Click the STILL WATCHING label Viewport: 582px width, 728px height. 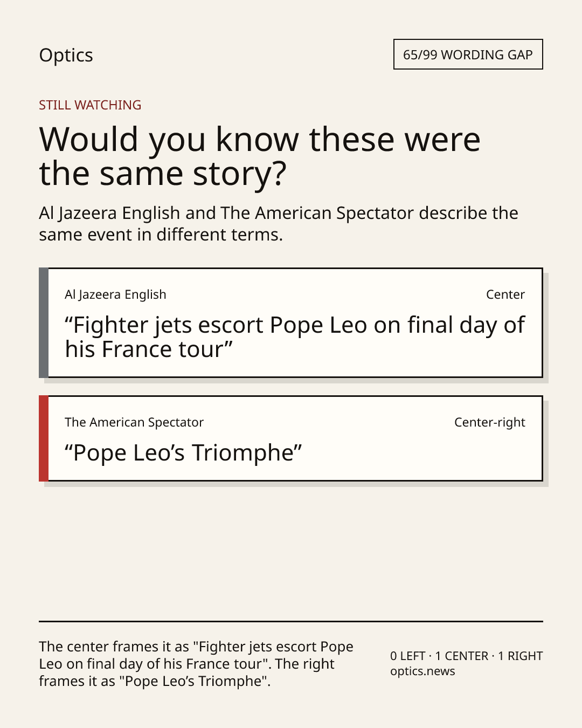(90, 105)
